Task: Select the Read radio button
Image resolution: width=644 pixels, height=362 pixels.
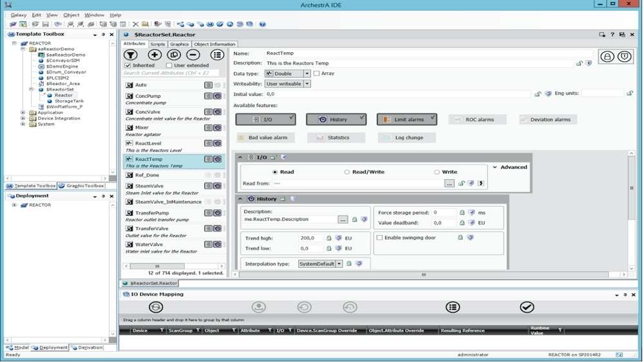Action: (275, 172)
